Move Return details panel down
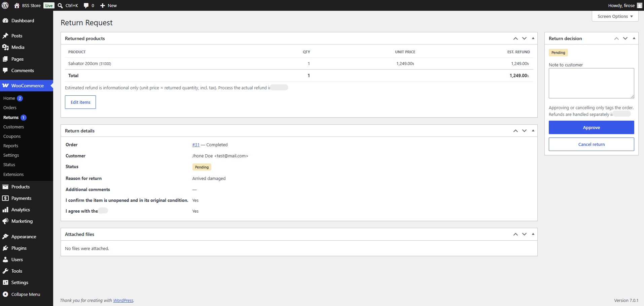The height and width of the screenshot is (306, 644). pyautogui.click(x=524, y=131)
